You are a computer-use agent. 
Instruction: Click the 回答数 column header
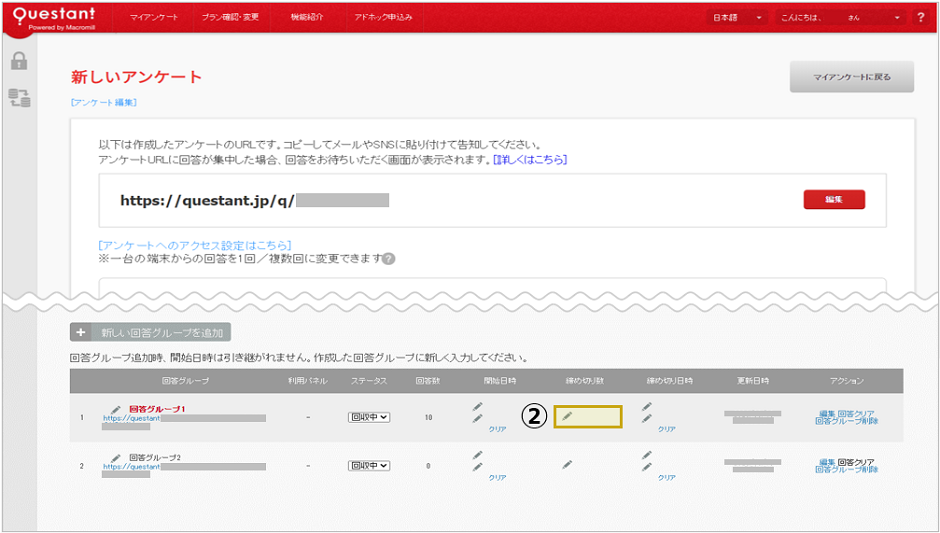coord(428,381)
